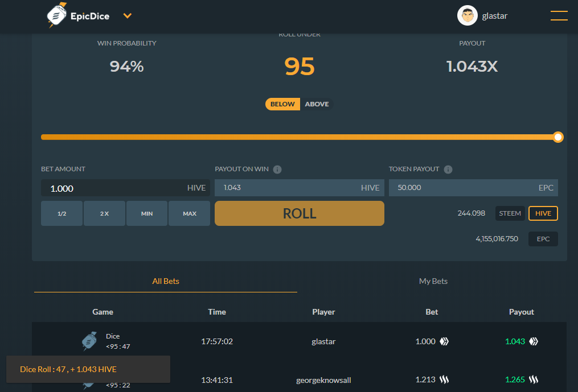Viewport: 578px width, 392px height.
Task: Switch to ABOVE roll mode
Action: coord(317,104)
